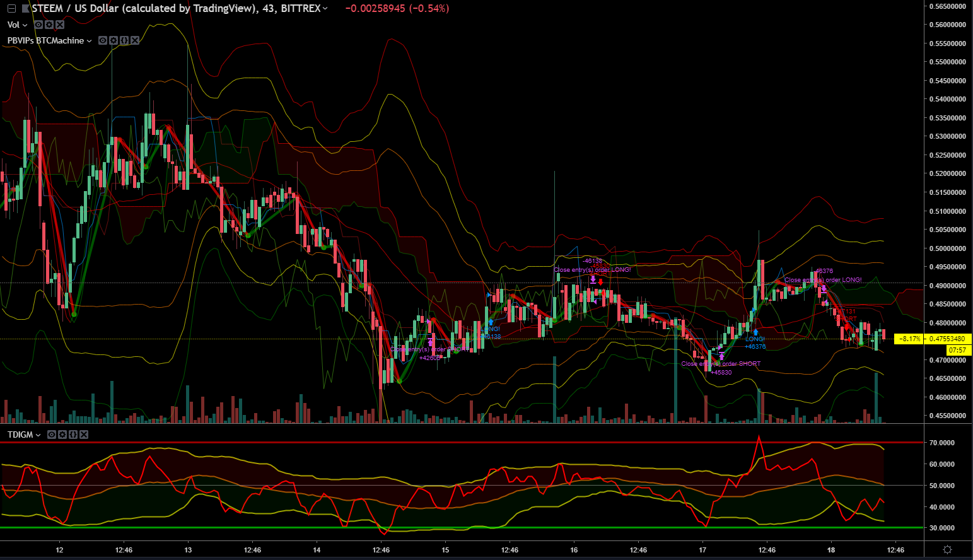Click the date label 15 on time axis
973x560 pixels.
click(445, 550)
